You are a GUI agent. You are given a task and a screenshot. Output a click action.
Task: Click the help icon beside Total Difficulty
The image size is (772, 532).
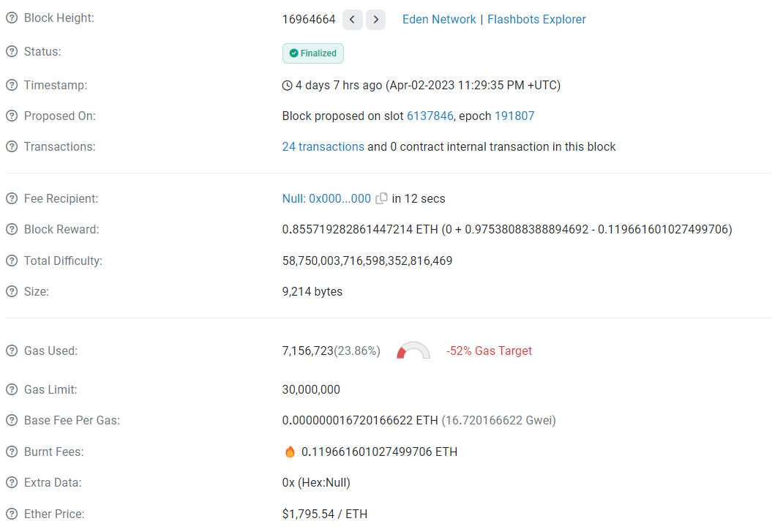(x=10, y=260)
